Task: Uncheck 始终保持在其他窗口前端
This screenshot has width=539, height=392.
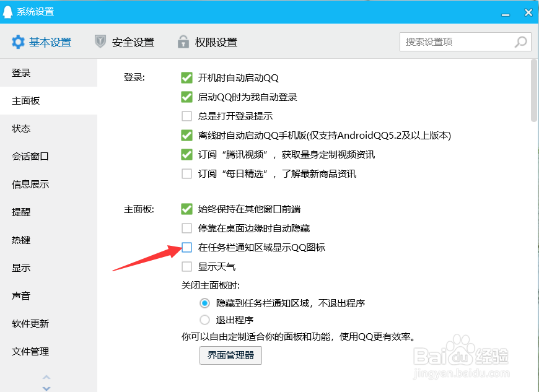Action: (x=186, y=209)
